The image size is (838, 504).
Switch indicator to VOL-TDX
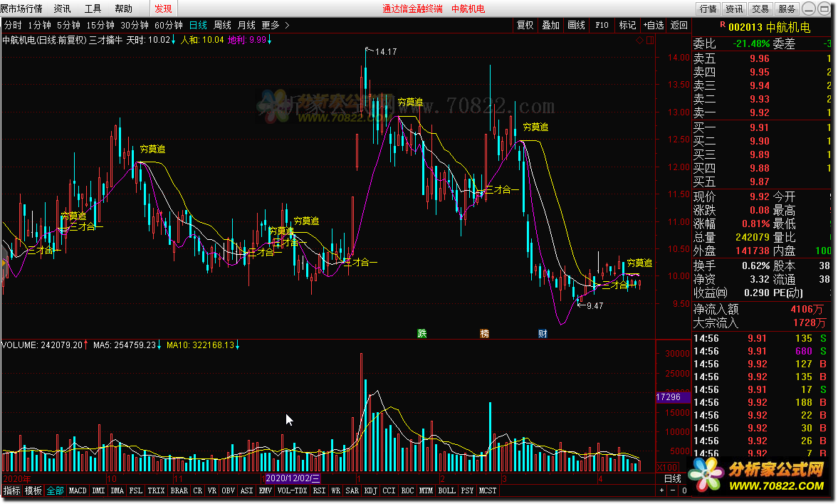293,490
